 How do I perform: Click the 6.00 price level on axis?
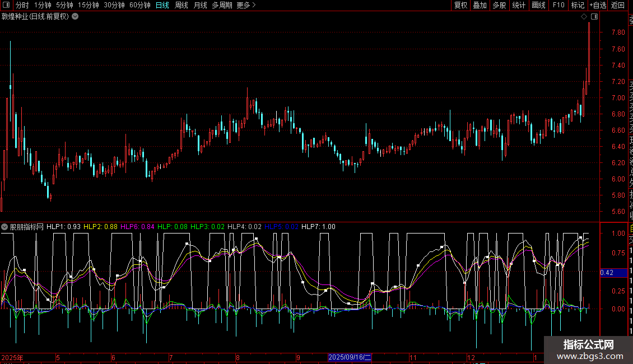tap(618, 179)
